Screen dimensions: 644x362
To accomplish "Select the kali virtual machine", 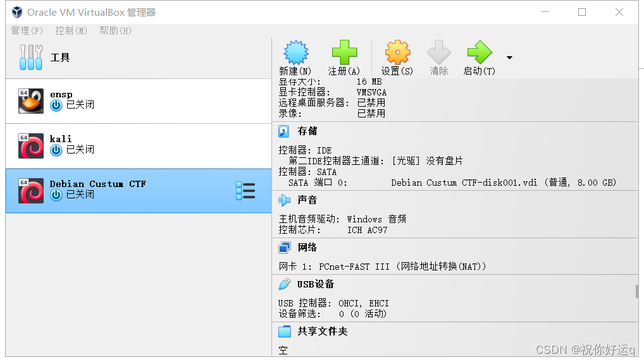I will tap(139, 146).
